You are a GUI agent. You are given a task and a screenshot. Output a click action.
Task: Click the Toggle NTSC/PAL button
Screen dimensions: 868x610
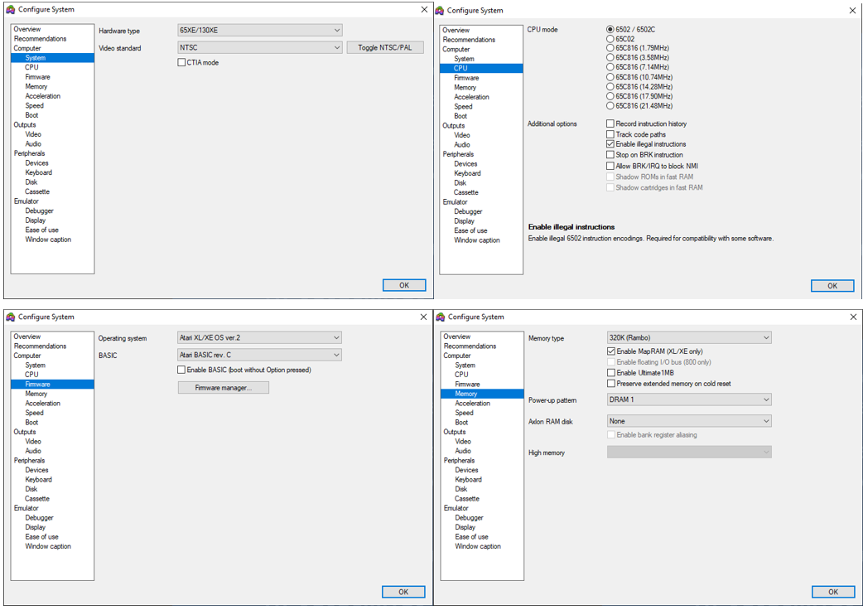tap(385, 47)
